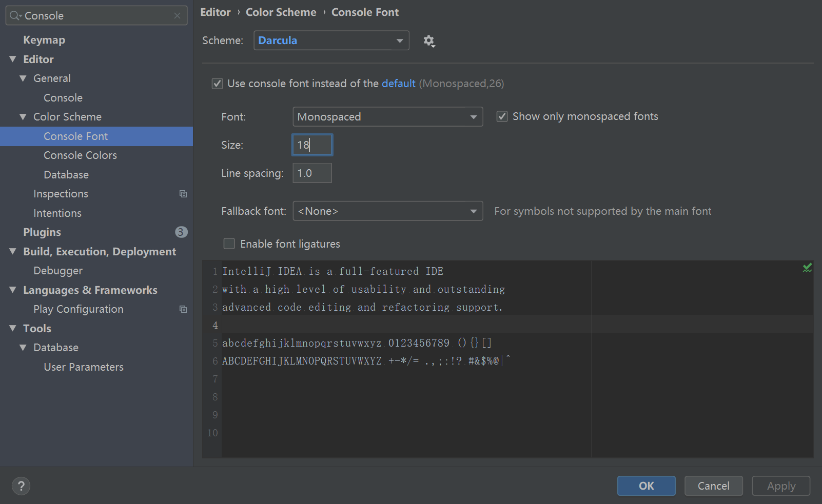This screenshot has width=822, height=504.
Task: Open the Monospaced font dropdown
Action: [387, 117]
